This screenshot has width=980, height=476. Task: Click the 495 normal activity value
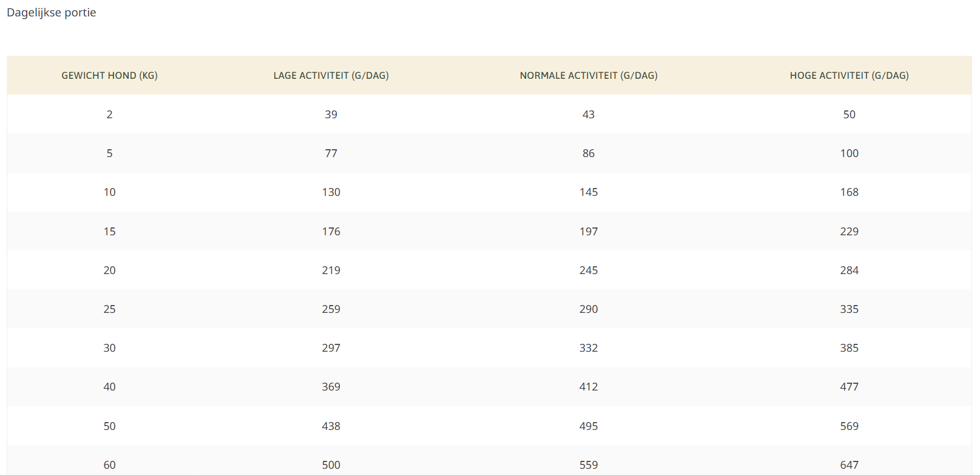(589, 426)
